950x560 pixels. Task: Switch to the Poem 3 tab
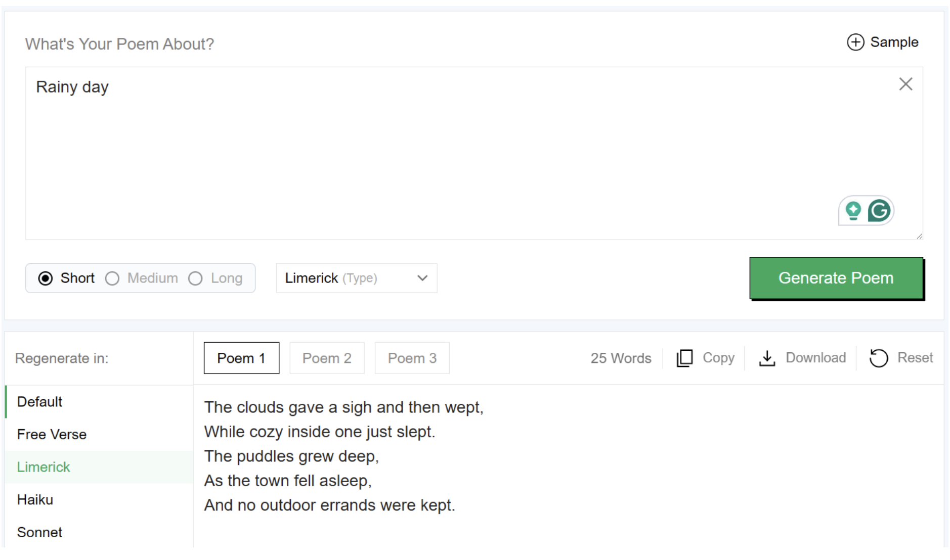coord(412,358)
